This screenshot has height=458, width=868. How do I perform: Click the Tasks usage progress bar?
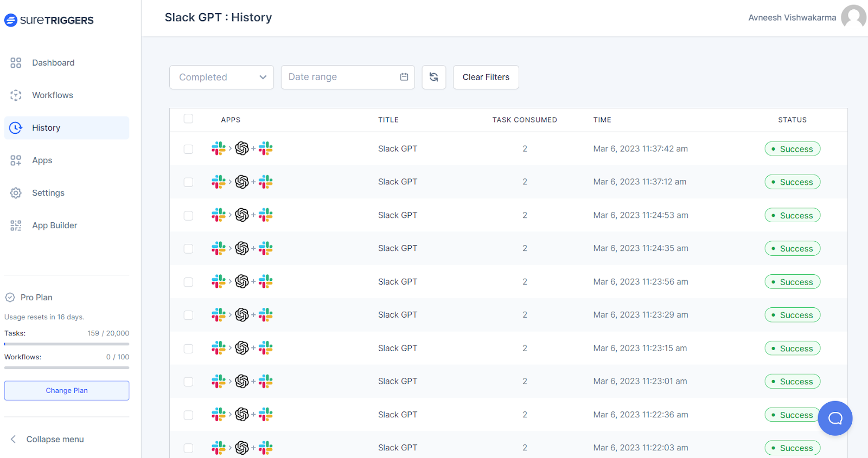pyautogui.click(x=67, y=344)
